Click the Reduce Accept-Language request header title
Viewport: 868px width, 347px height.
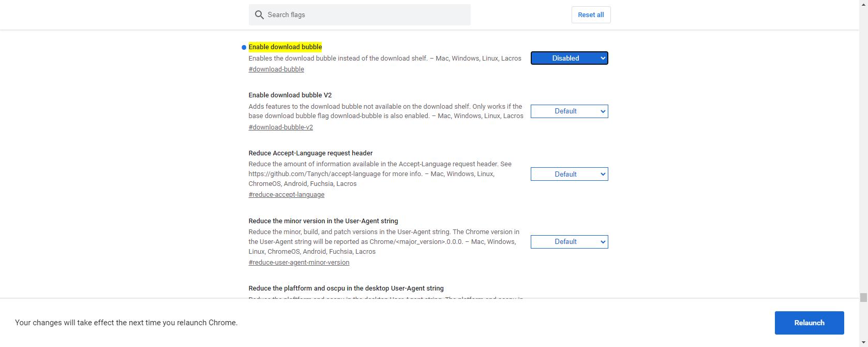(x=310, y=153)
